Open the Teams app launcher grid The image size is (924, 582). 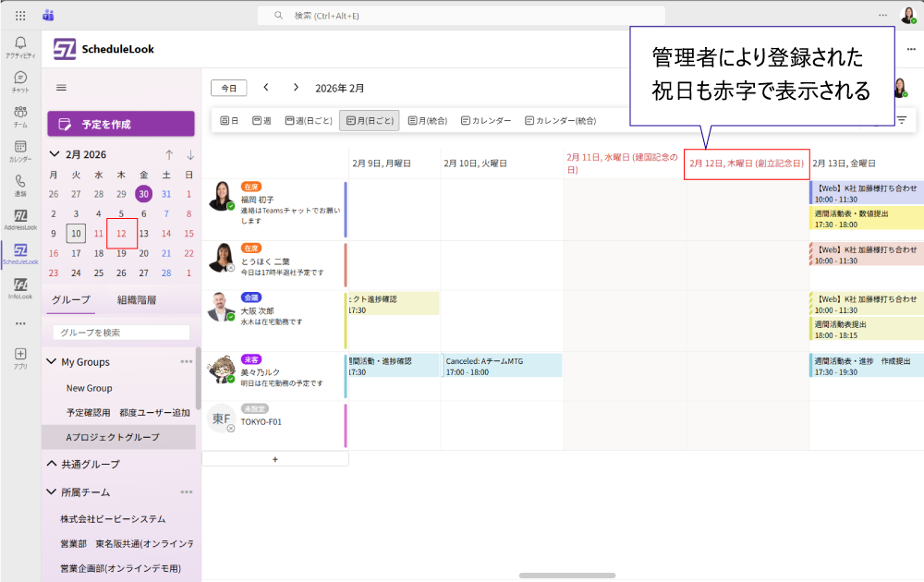pos(20,16)
